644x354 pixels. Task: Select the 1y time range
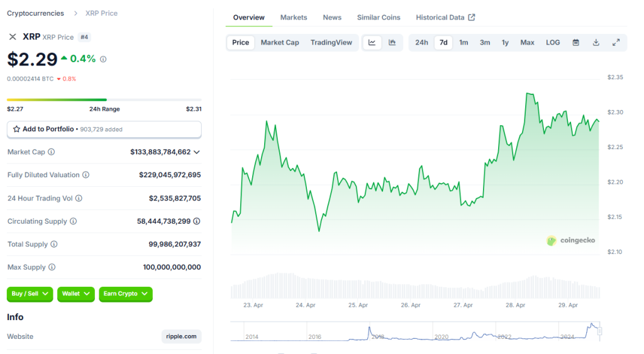coord(505,42)
